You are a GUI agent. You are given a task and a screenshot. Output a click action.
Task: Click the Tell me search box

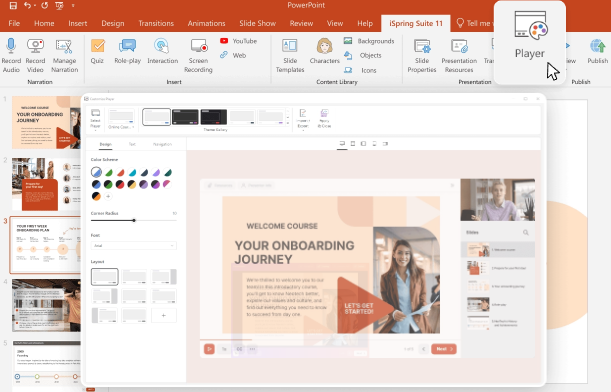click(476, 23)
